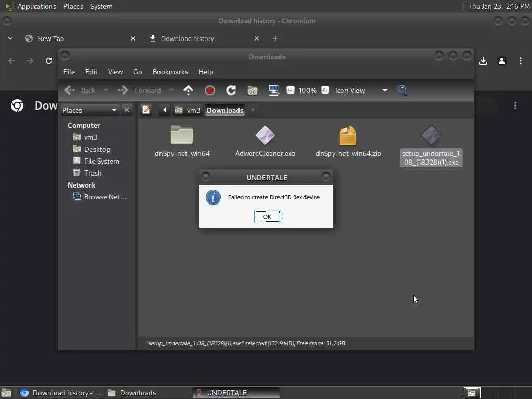Click OK in the UNDERTALE error dialog
Viewport: 532px width, 399px height.
(x=268, y=217)
